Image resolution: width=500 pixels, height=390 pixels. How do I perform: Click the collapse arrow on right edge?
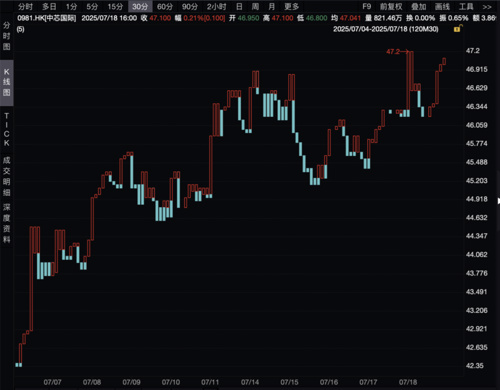point(498,201)
